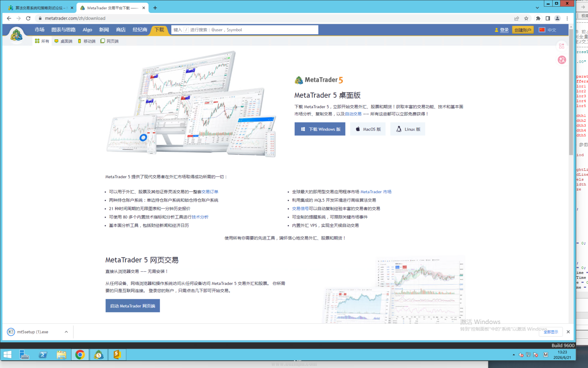The image size is (588, 368).
Task: Open the 市场 menu
Action: 40,30
